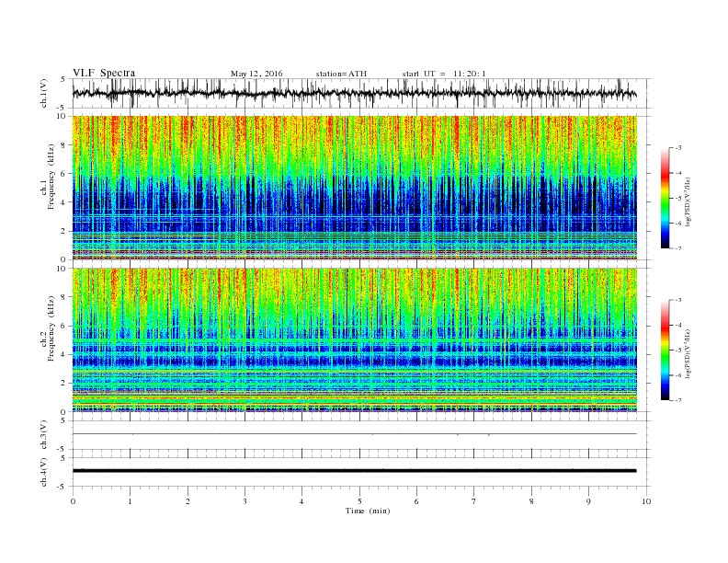Click the 'ch.4(V)' axis label

(44, 472)
